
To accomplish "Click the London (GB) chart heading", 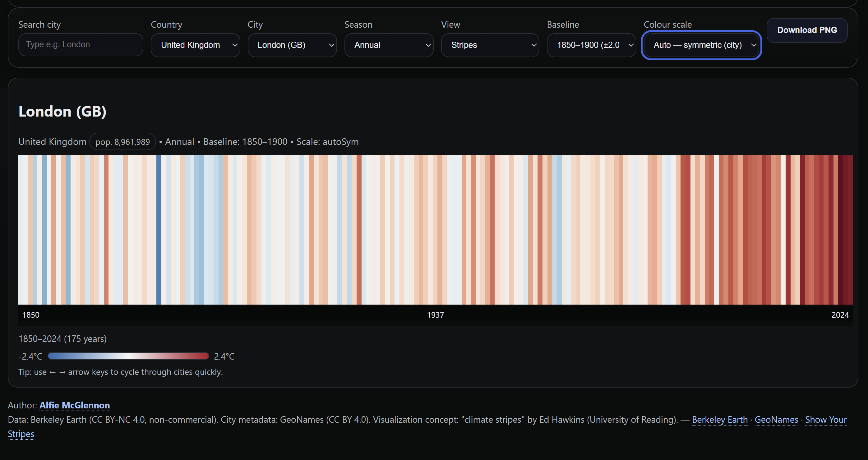I will click(62, 112).
